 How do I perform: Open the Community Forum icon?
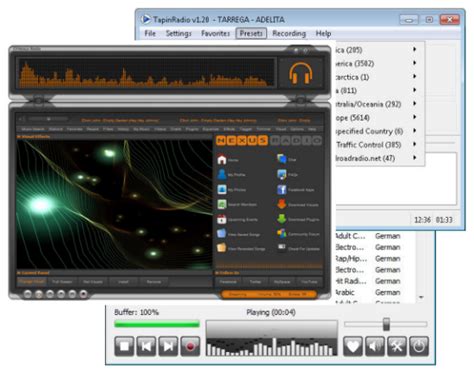pos(282,234)
